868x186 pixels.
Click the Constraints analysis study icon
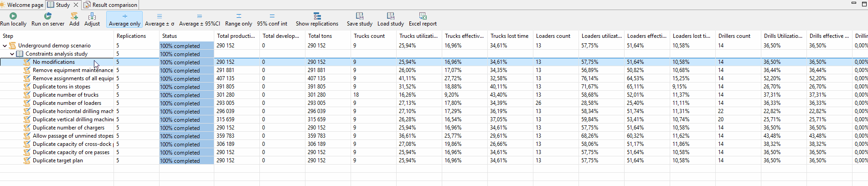(x=20, y=54)
